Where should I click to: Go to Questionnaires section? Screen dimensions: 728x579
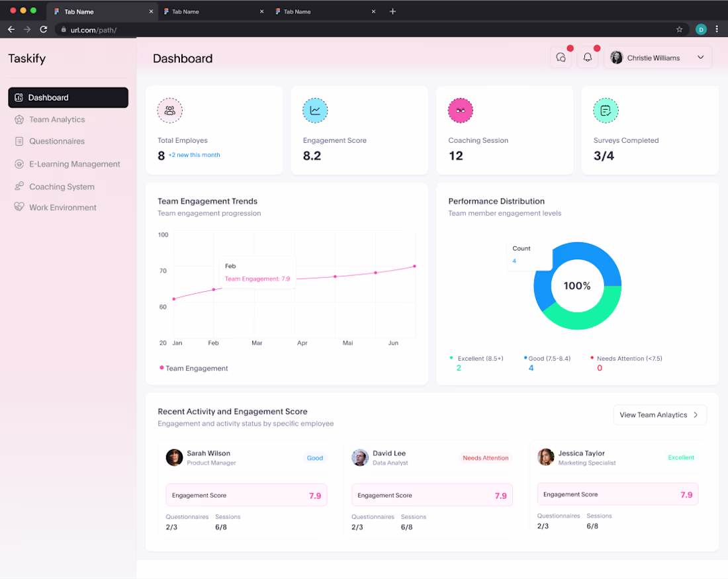pyautogui.click(x=57, y=141)
